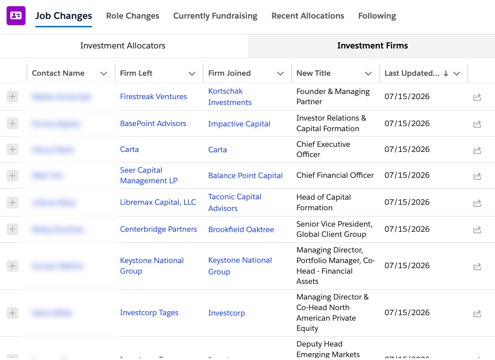Expand the Keystone National Group row
Image resolution: width=495 pixels, height=360 pixels.
[x=12, y=266]
